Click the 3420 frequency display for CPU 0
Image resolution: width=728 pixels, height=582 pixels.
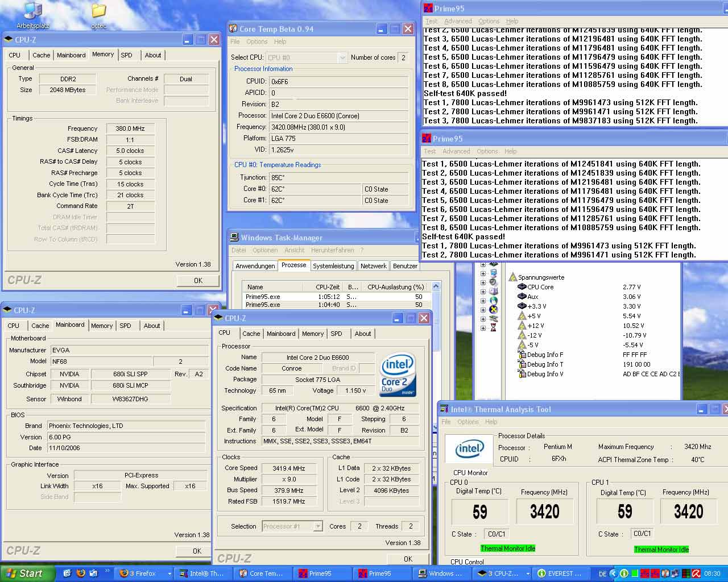pyautogui.click(x=545, y=512)
